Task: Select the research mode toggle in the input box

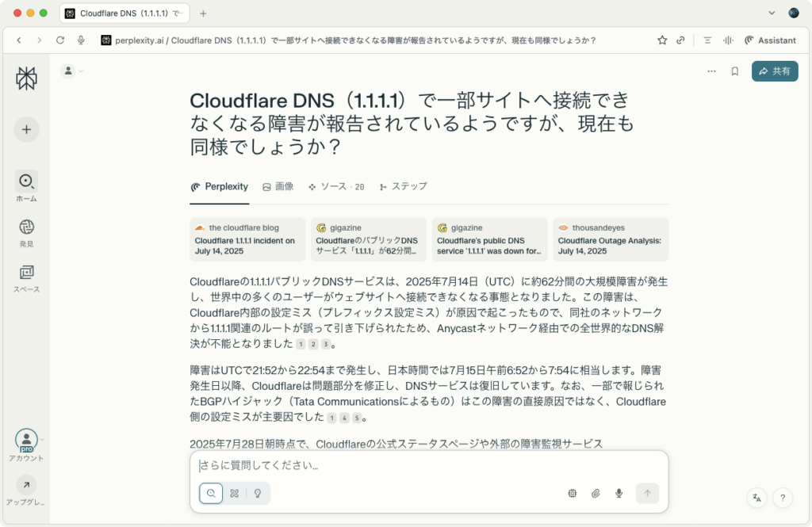Action: click(235, 494)
